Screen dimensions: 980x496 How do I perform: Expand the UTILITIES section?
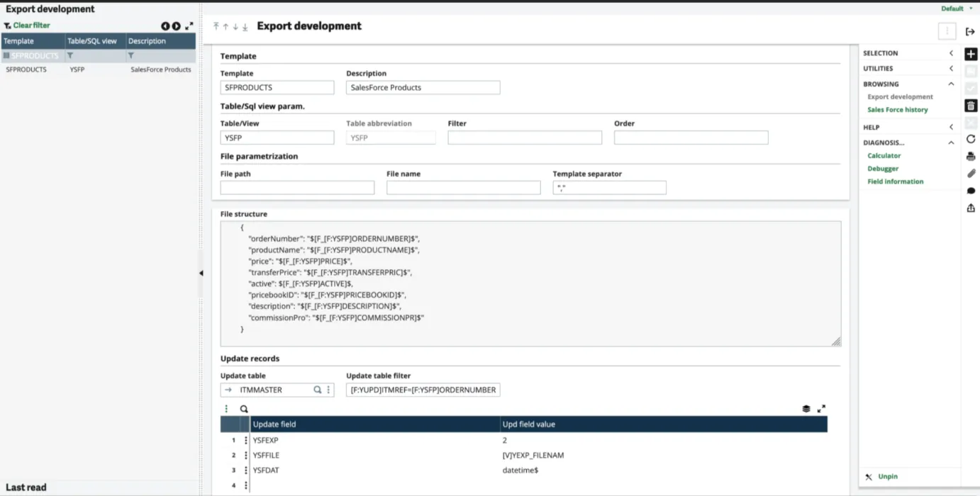pyautogui.click(x=951, y=69)
